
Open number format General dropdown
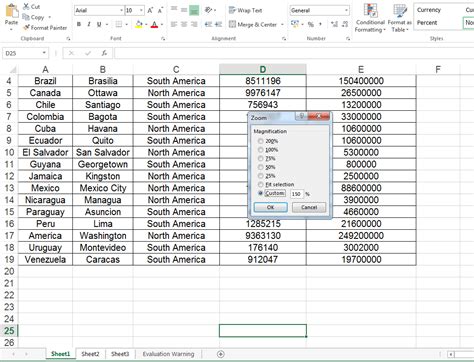(346, 11)
